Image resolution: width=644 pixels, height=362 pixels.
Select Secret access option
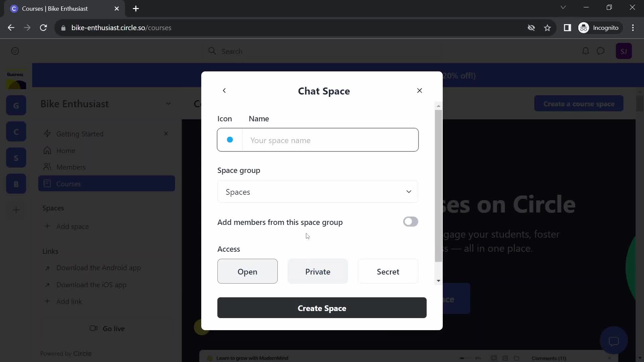coord(388,271)
